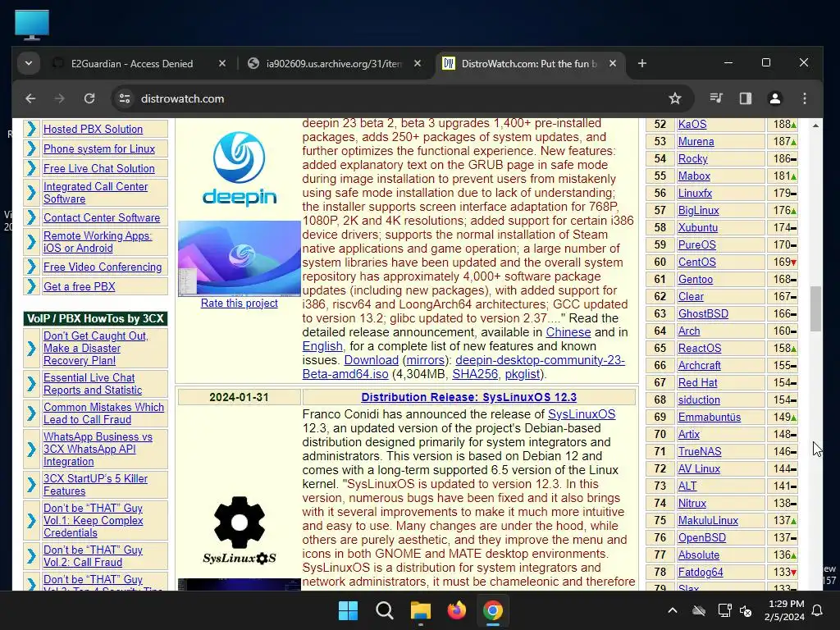Reload the DistroWatch page
The image size is (840, 630).
(89, 98)
